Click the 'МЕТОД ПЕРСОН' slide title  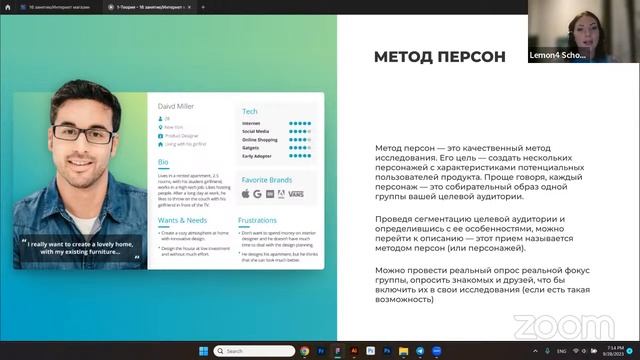[440, 57]
